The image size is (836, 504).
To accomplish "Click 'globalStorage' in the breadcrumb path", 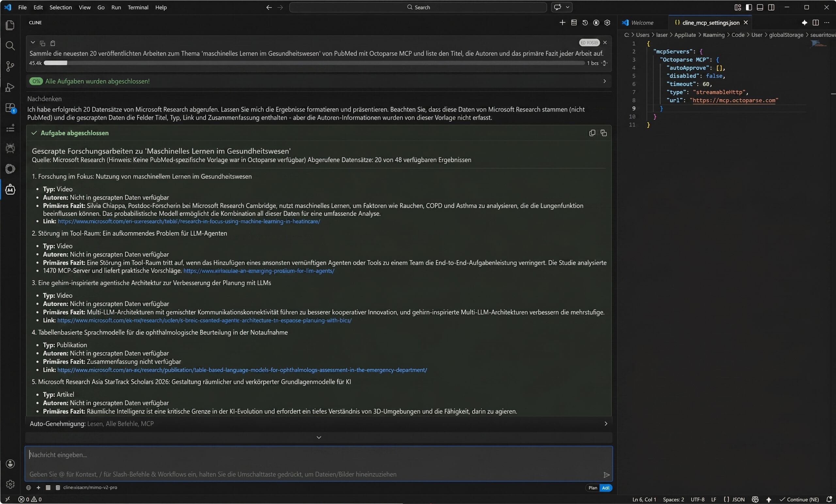I will click(786, 35).
